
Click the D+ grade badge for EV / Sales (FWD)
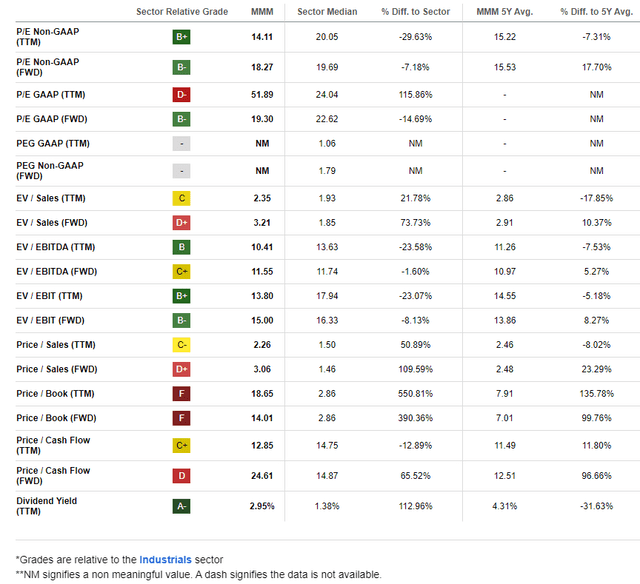coord(181,223)
